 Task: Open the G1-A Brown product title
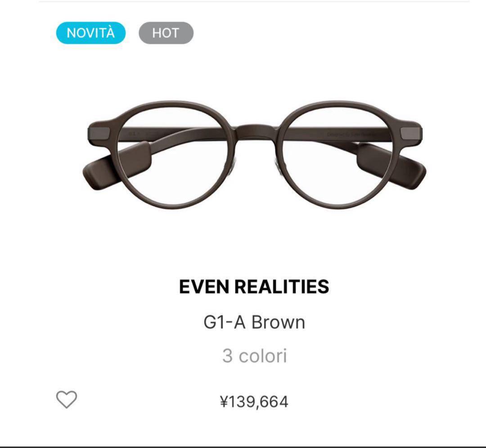[x=254, y=322]
